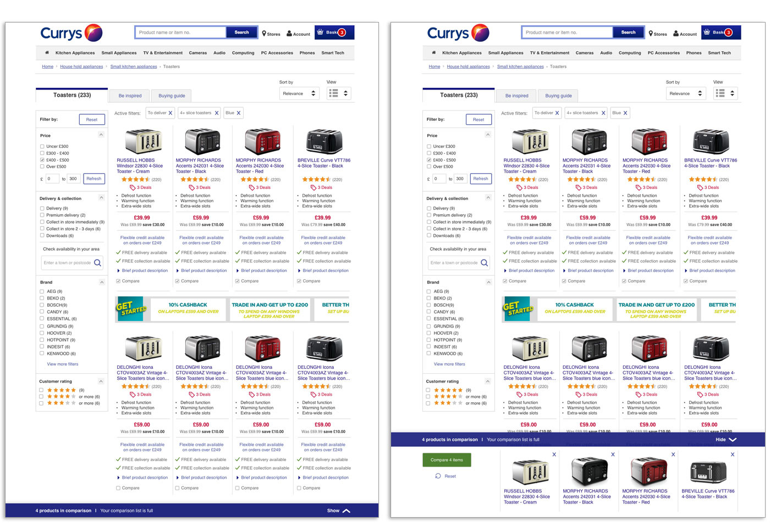Screen dimensions: 770x532
Task: Open Account icon on the left page
Action: click(289, 34)
